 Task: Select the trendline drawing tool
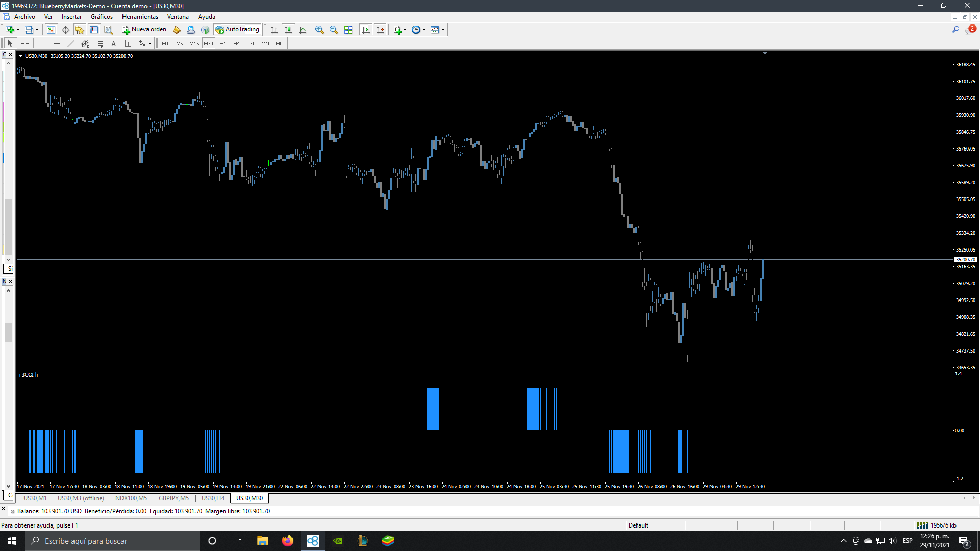click(71, 44)
